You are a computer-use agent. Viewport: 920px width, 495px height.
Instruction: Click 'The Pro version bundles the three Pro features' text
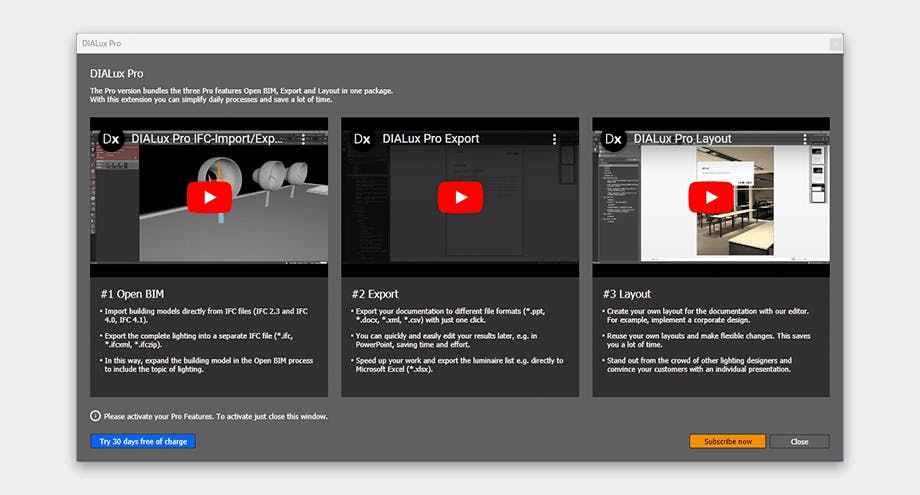point(241,91)
